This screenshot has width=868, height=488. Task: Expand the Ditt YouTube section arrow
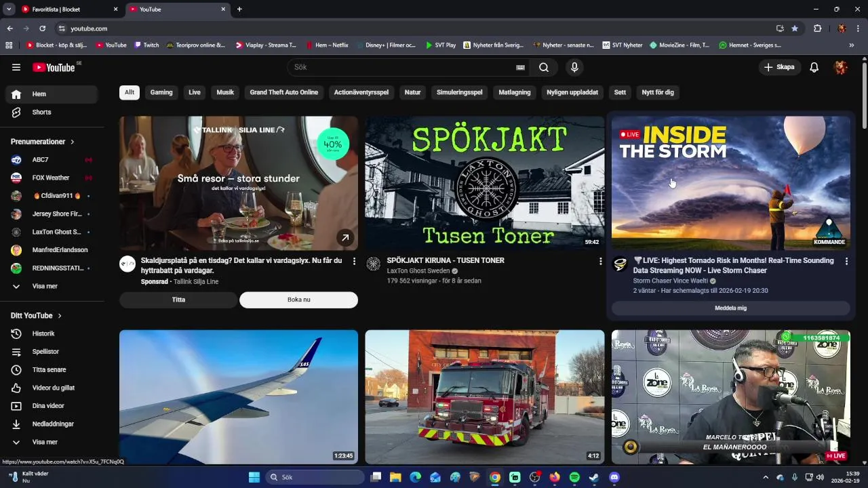pyautogui.click(x=60, y=316)
